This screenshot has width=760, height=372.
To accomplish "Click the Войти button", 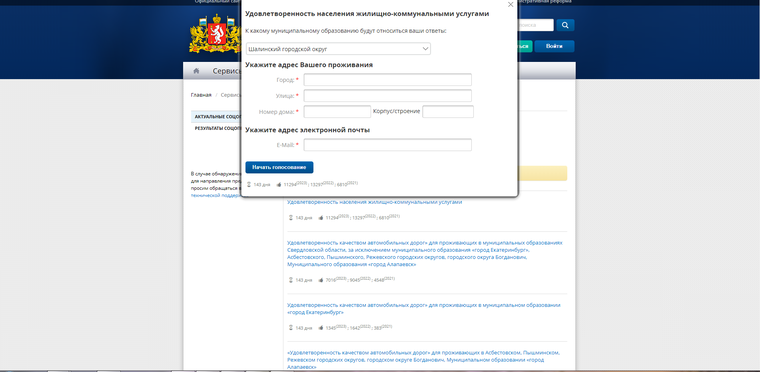I will (554, 46).
